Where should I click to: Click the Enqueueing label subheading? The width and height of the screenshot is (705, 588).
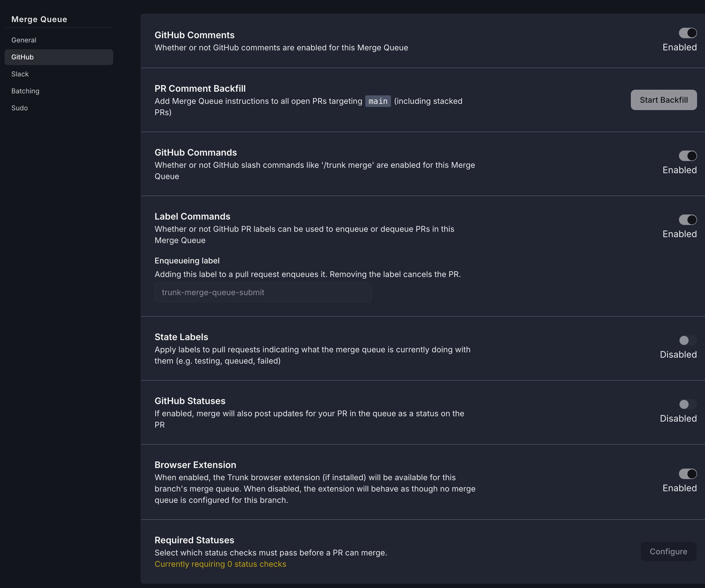coord(187,261)
